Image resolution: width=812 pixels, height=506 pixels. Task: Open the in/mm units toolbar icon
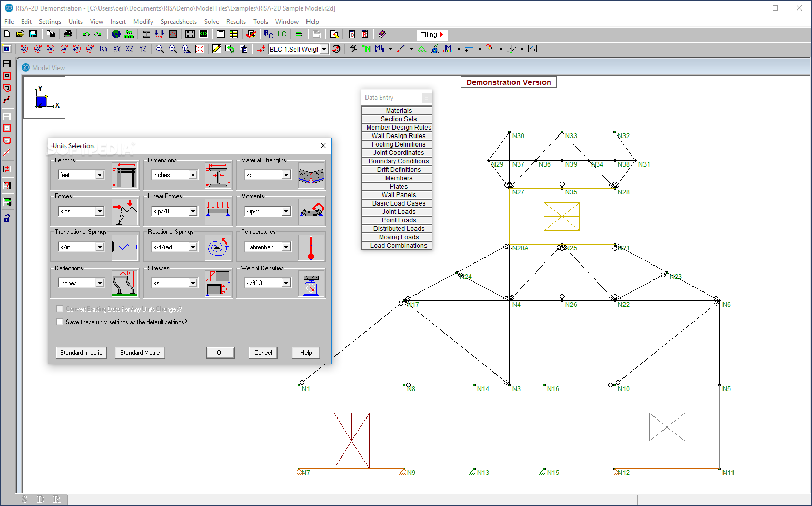click(x=129, y=34)
